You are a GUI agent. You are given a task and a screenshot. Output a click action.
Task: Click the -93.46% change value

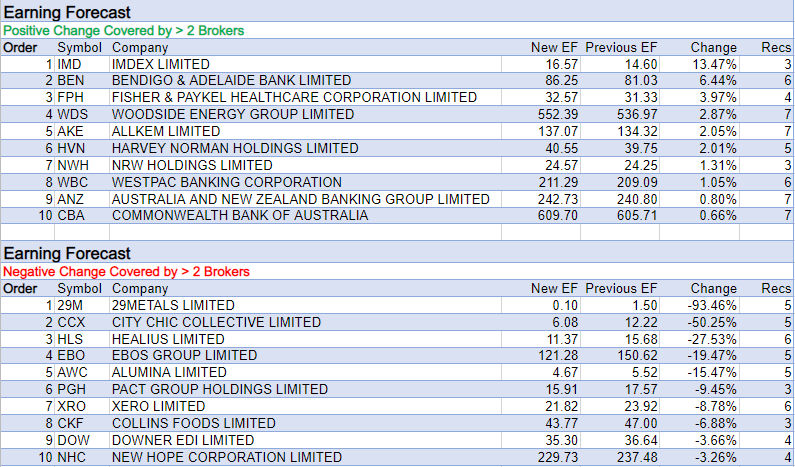tap(711, 305)
